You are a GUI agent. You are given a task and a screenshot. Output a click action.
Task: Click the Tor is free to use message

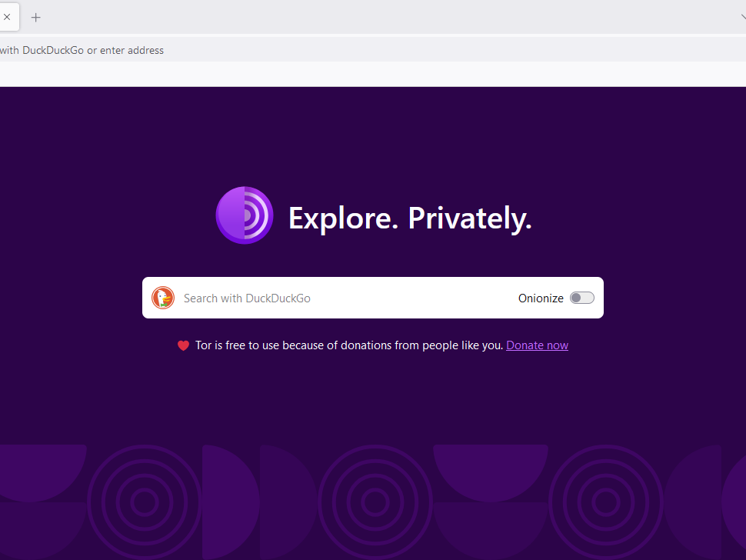pos(349,345)
